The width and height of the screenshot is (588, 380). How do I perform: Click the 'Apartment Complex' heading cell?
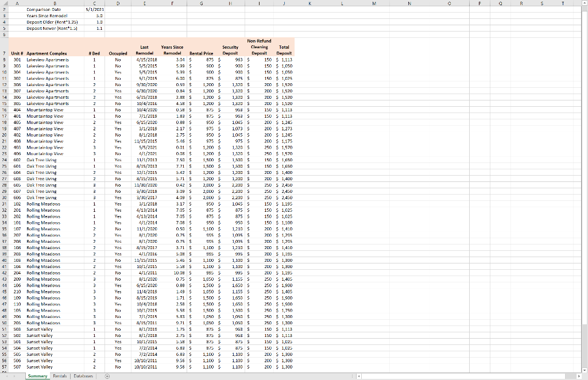(x=55, y=47)
